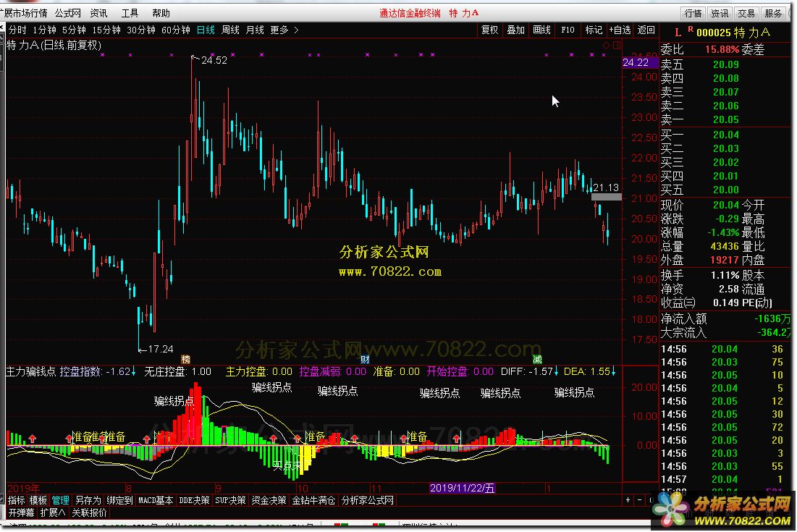The image size is (797, 532).
Task: Click the 17.24 low price label
Action: pos(160,349)
